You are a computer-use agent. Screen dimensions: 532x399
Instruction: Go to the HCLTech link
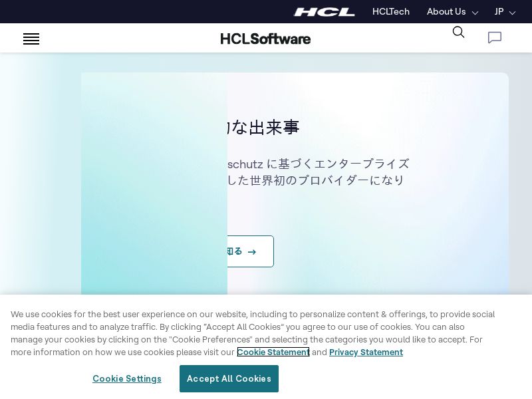click(391, 12)
